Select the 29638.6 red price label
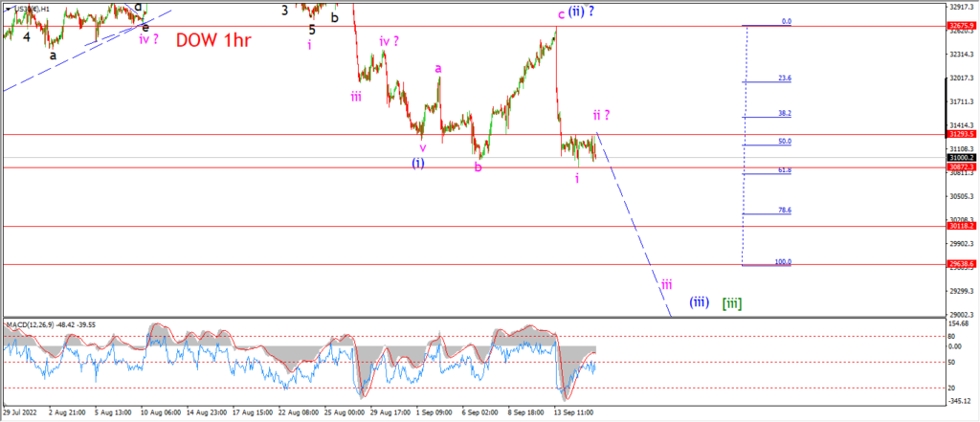This screenshot has height=422, width=980. pos(962,264)
